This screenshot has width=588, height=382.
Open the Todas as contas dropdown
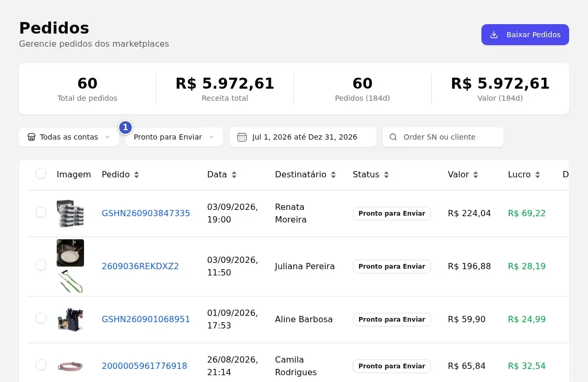[69, 137]
